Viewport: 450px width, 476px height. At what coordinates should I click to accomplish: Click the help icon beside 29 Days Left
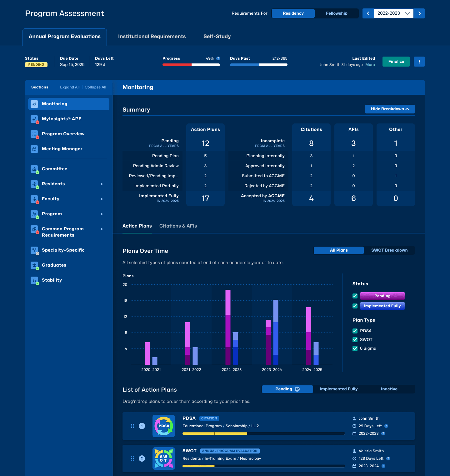[x=386, y=426]
